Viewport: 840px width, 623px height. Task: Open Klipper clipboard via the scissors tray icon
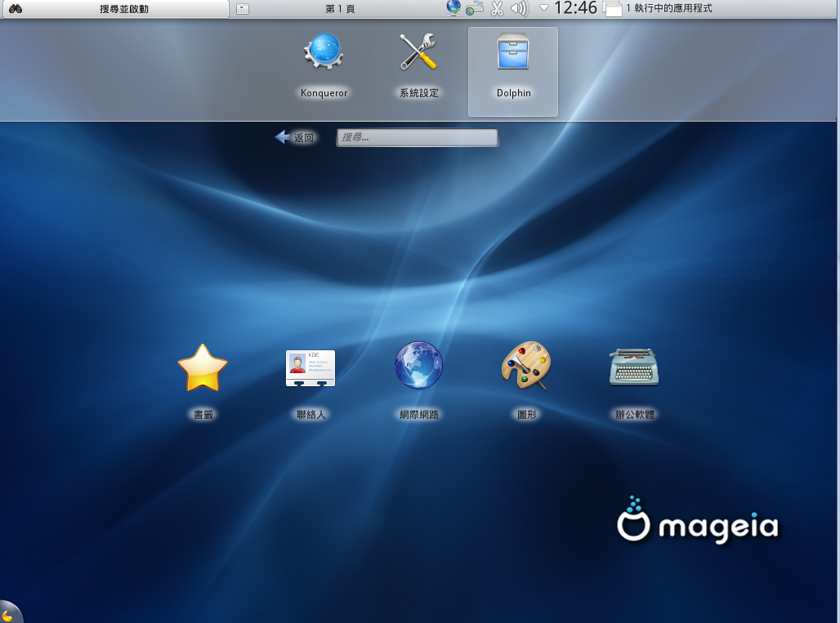point(496,9)
